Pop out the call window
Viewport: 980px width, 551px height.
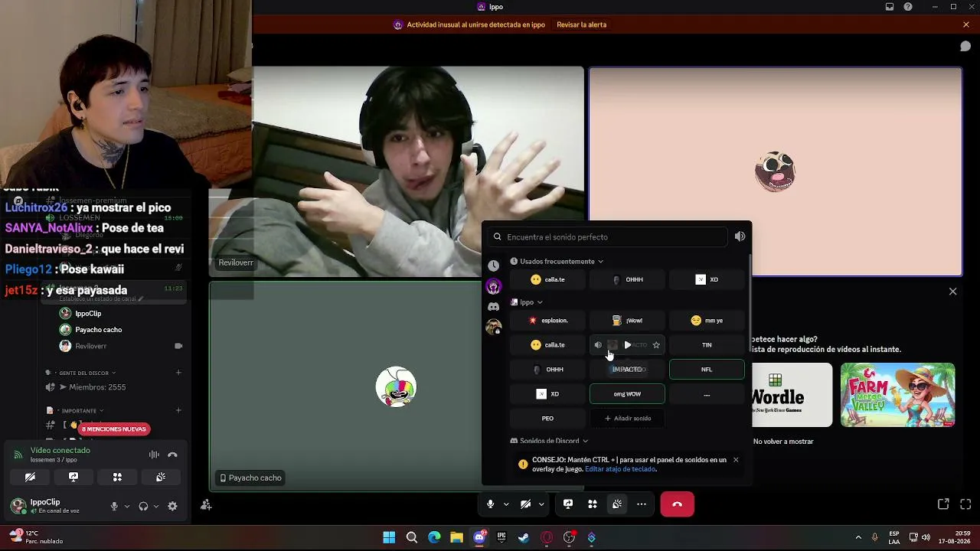coord(943,504)
